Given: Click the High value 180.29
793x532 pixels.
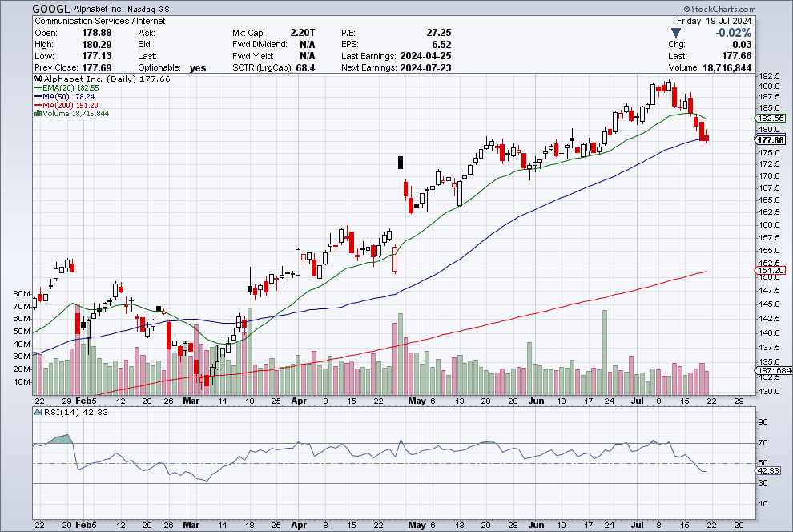Looking at the screenshot, I should (x=97, y=45).
